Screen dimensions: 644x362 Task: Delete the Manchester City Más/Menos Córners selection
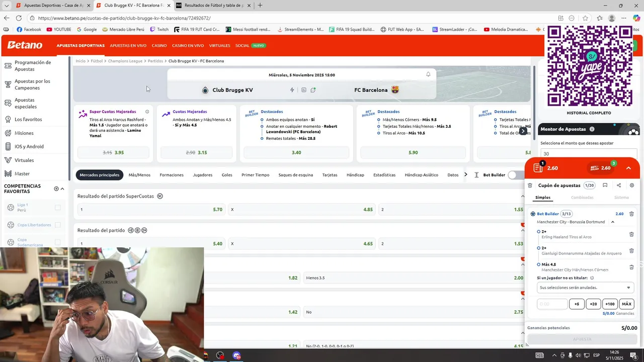click(x=631, y=267)
